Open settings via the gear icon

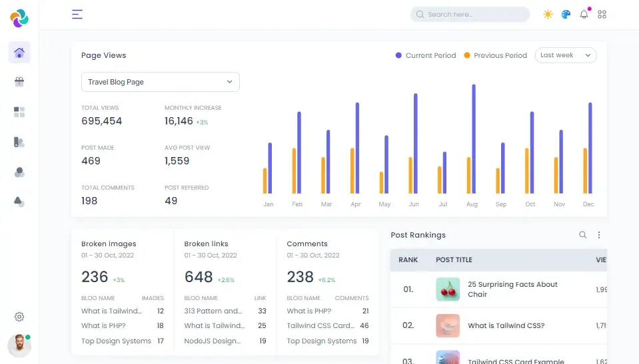tap(19, 317)
